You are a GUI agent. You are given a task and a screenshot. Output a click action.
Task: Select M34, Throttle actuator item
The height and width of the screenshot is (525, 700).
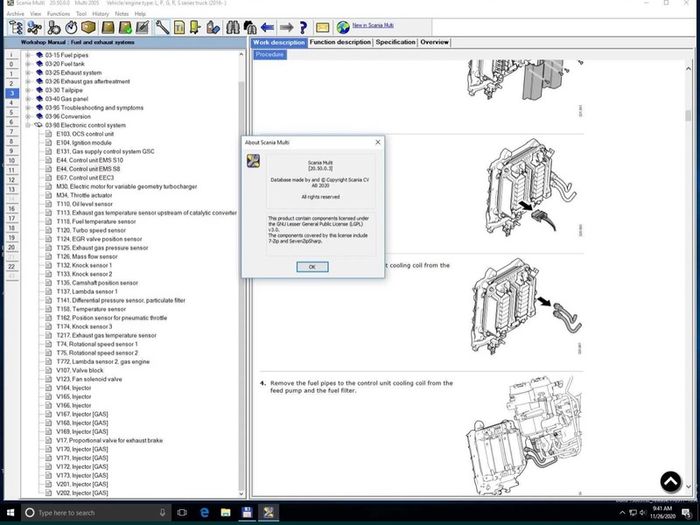[84, 196]
